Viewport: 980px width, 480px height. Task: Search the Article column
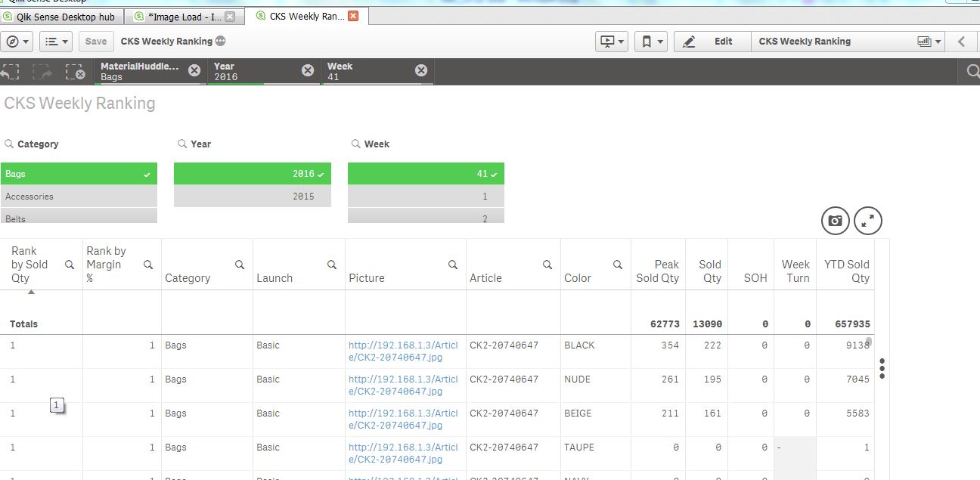point(547,265)
